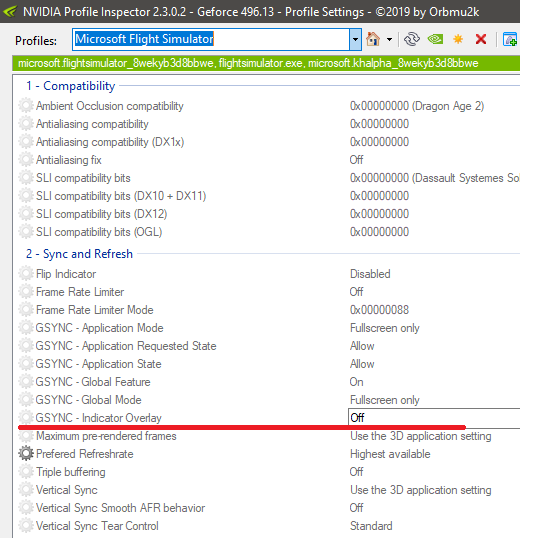Select the GSYNC - Global Feature On value
Viewport: 534px width, 553px height.
pos(356,382)
